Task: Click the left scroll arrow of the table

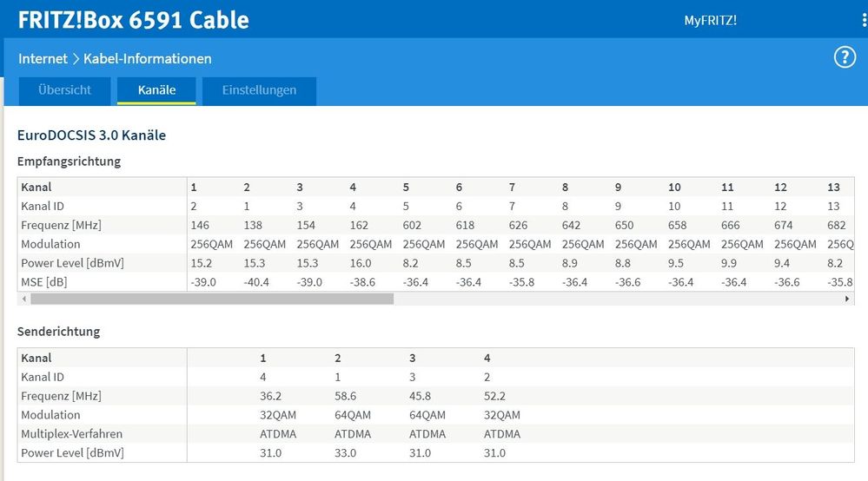Action: click(22, 299)
